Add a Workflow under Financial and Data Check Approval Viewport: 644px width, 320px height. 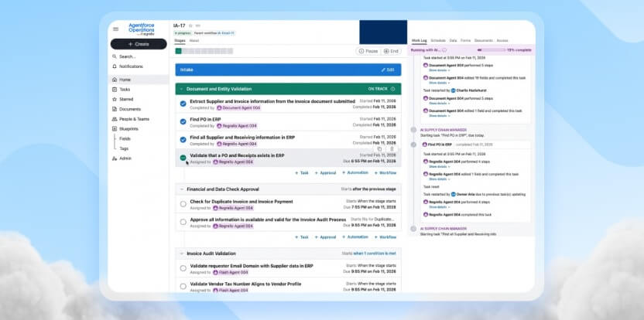pos(385,237)
